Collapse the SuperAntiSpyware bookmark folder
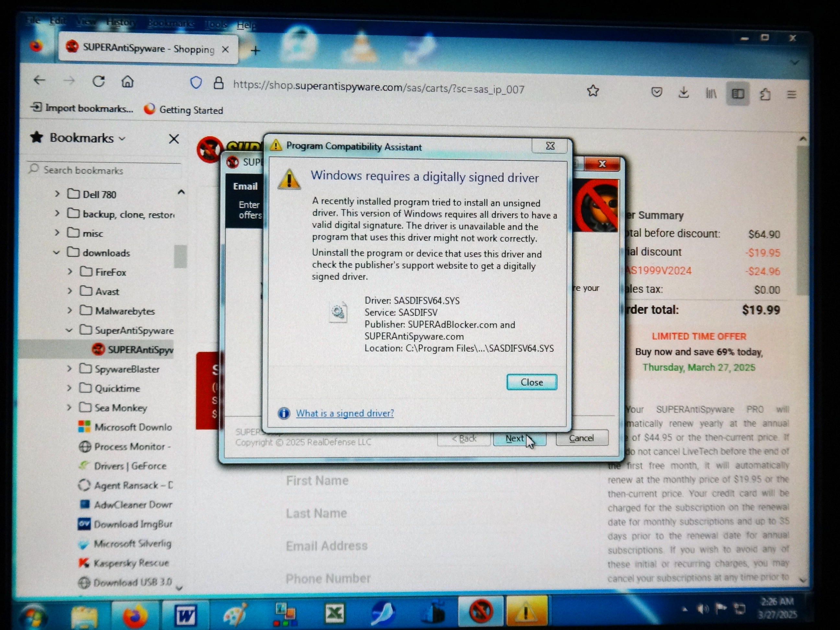 pyautogui.click(x=69, y=330)
